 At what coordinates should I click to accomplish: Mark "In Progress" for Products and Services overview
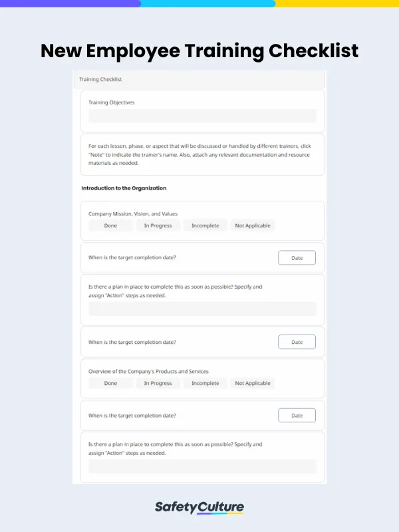[158, 383]
